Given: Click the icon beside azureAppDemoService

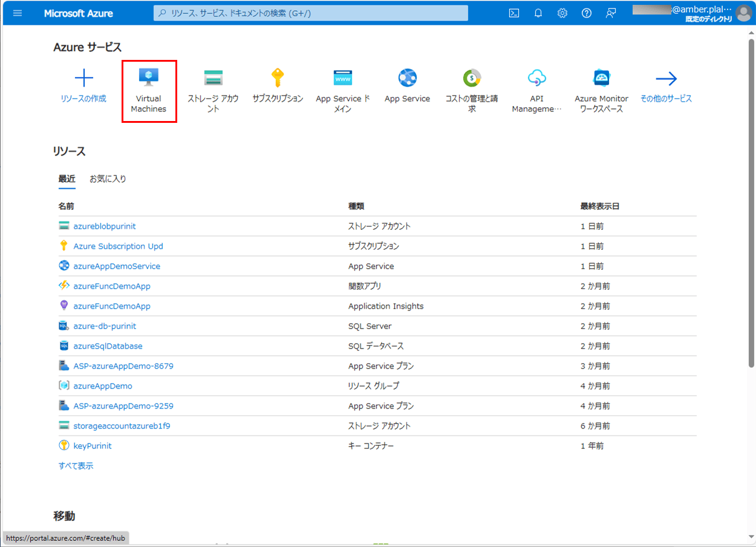Looking at the screenshot, I should tap(64, 266).
